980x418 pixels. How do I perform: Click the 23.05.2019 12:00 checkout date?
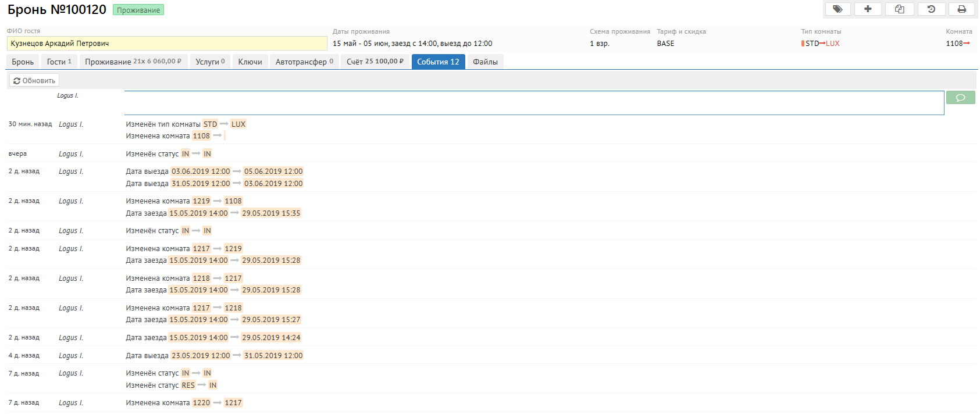coord(201,356)
